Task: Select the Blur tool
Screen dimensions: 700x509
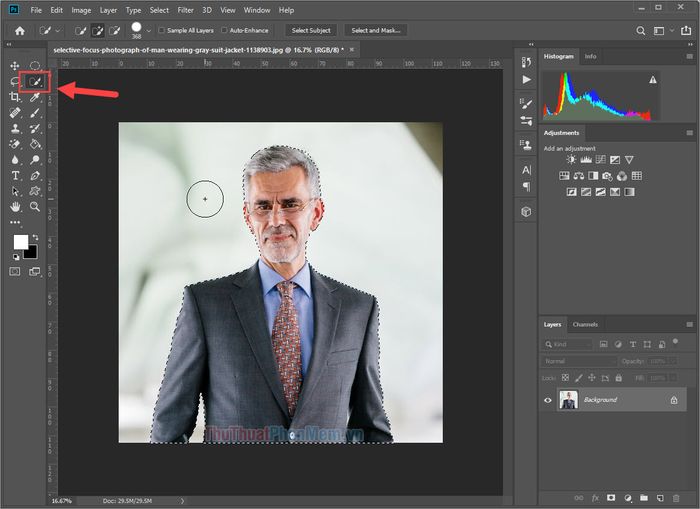Action: pos(15,160)
